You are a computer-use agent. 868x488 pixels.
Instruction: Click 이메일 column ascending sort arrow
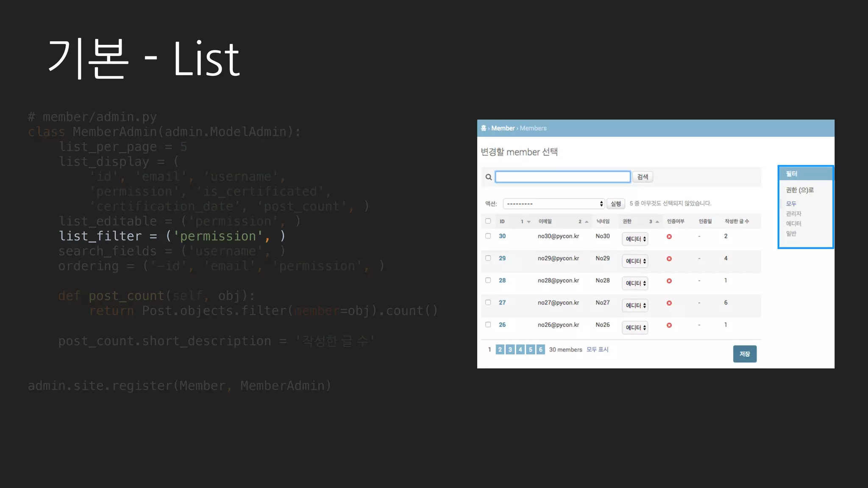[587, 222]
